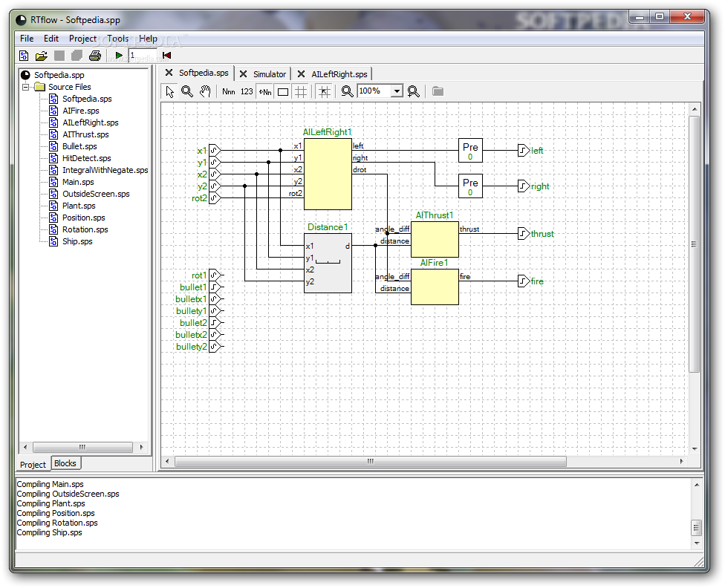This screenshot has height=588, width=725.
Task: Select the AIThrust1 block
Action: tap(435, 240)
